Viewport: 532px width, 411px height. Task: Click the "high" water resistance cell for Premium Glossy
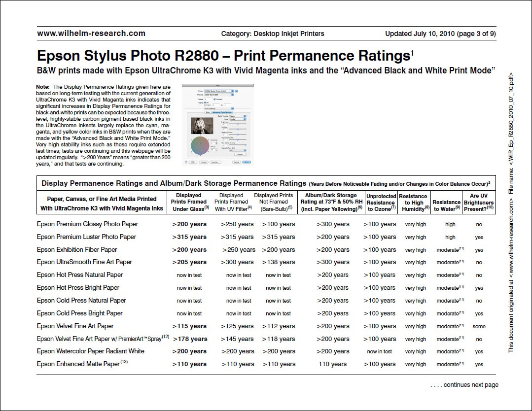[x=450, y=225]
